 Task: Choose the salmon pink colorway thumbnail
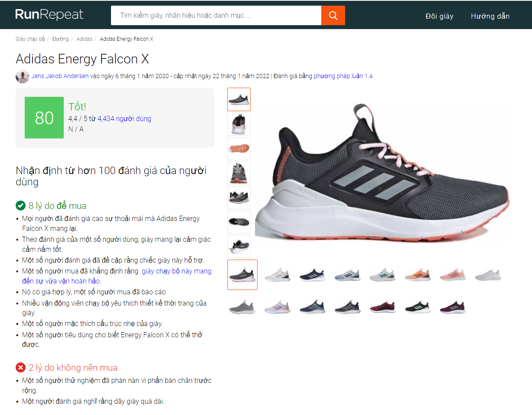(x=453, y=275)
